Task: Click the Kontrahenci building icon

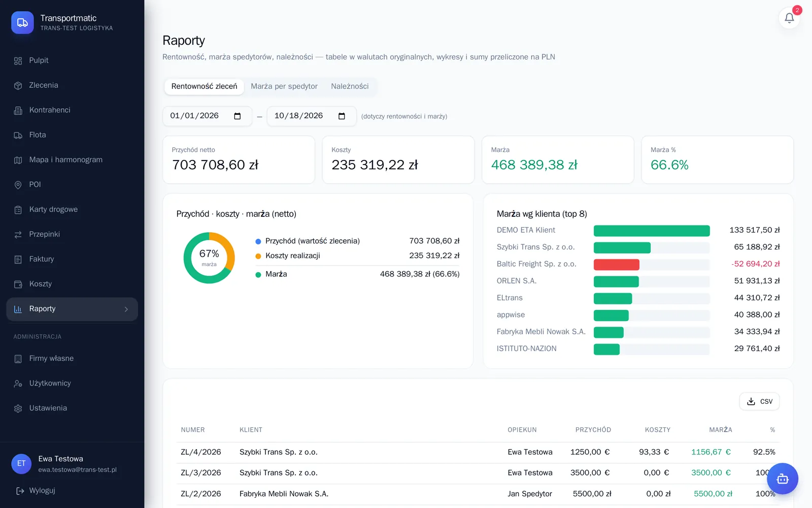Action: [18, 110]
